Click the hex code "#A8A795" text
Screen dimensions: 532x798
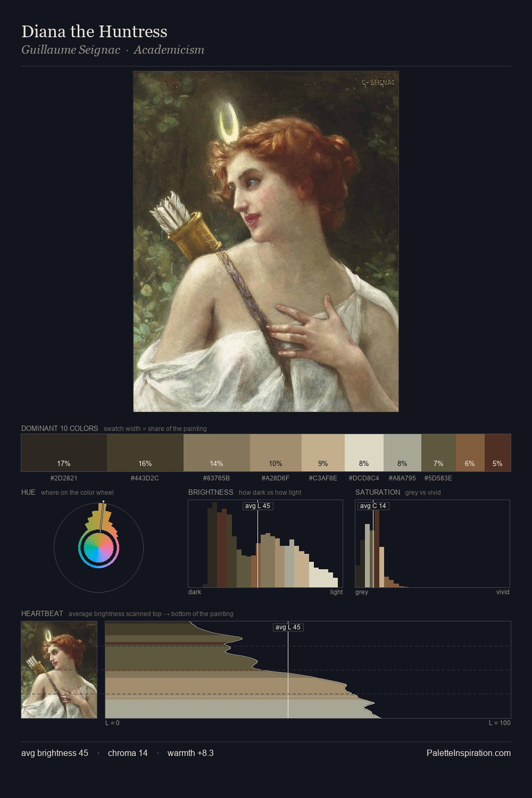point(402,478)
